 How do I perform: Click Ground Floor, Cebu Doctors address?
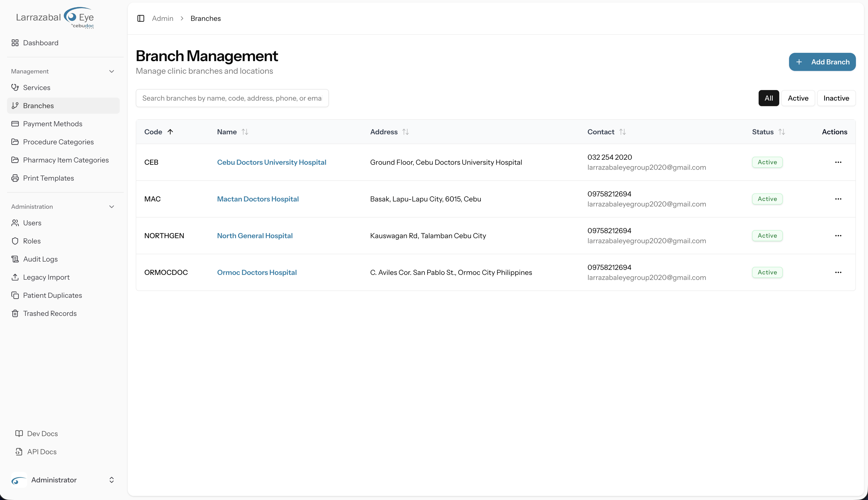click(446, 162)
